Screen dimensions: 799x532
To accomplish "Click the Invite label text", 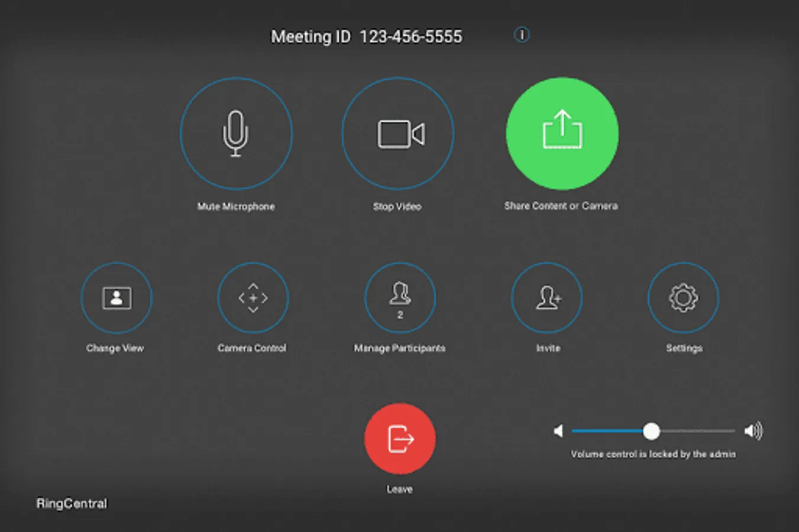I will [548, 348].
